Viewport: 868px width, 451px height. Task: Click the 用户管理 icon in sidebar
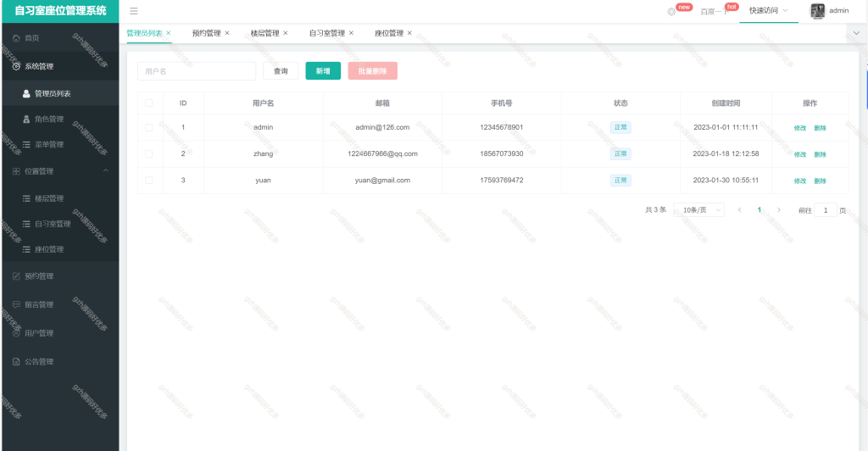16,333
